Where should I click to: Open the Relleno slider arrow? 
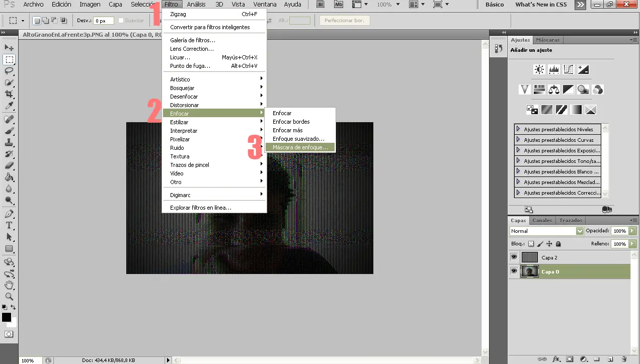[632, 244]
